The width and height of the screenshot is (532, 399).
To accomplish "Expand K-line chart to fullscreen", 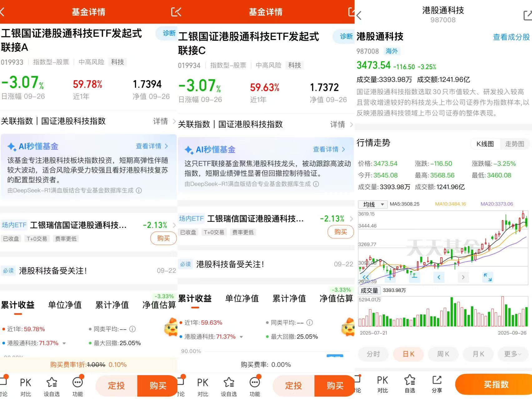I will 488,277.
